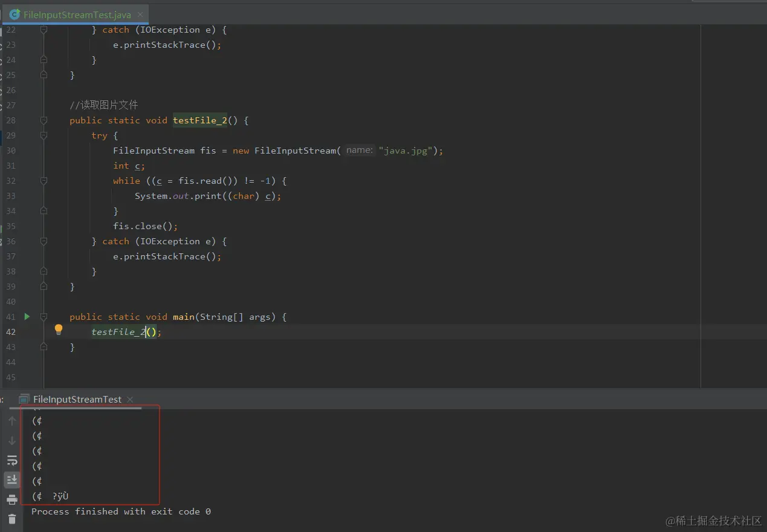Screen dimensions: 767x532
Task: Collapse the while loop at line 32
Action: coord(44,181)
